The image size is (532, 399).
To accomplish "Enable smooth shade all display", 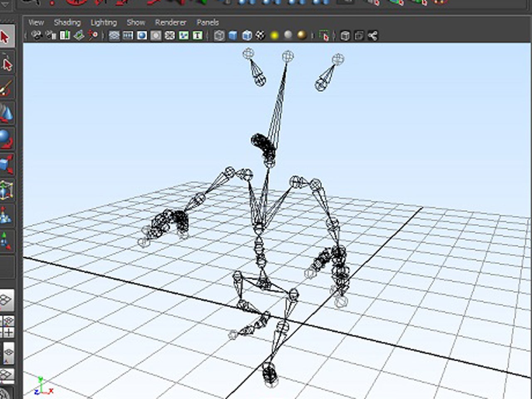I will pyautogui.click(x=233, y=36).
